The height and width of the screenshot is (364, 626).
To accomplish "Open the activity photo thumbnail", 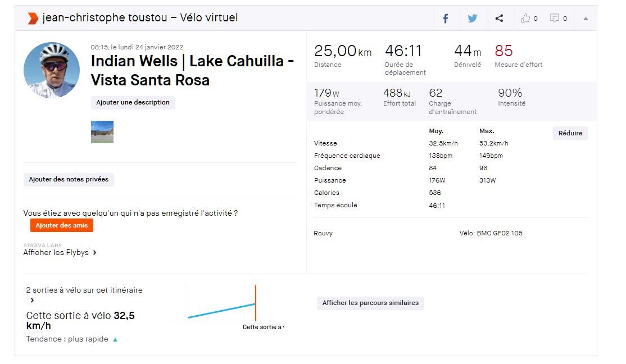I will click(x=102, y=132).
